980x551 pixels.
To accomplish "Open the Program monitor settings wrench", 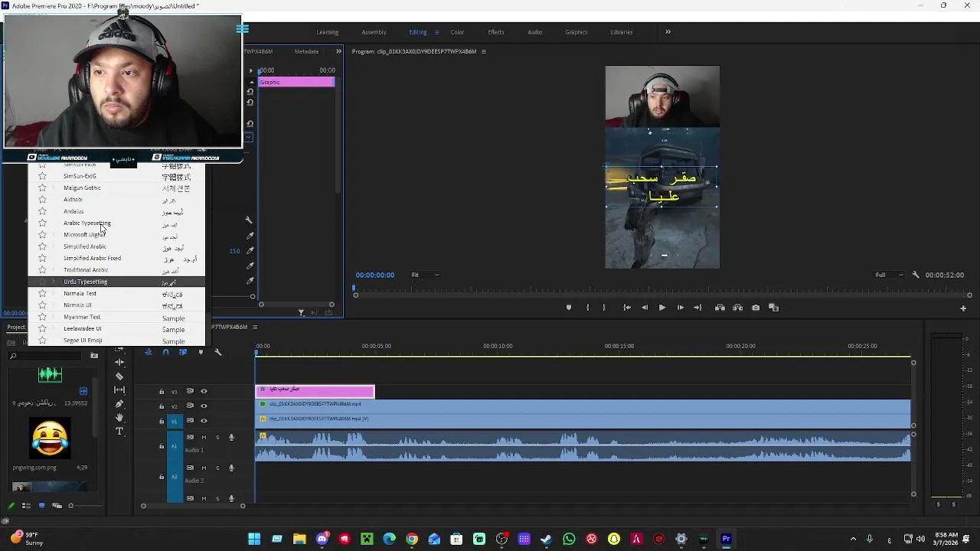I will coord(916,275).
